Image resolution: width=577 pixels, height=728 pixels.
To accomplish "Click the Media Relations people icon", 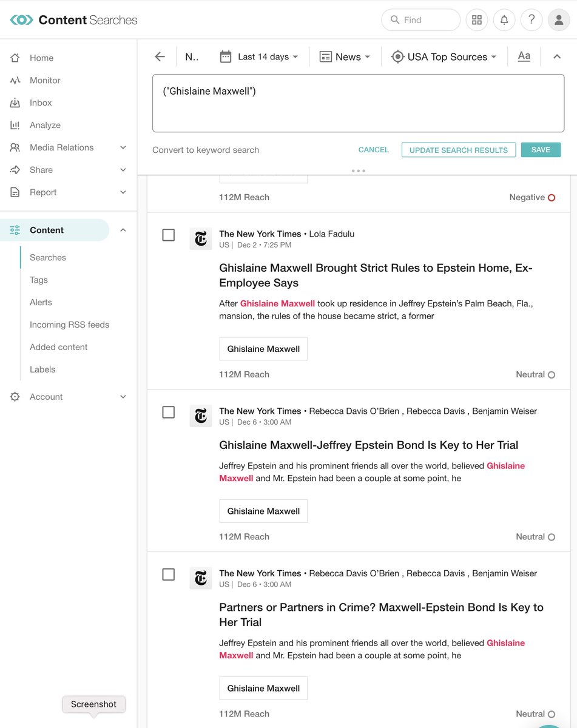I will [15, 147].
